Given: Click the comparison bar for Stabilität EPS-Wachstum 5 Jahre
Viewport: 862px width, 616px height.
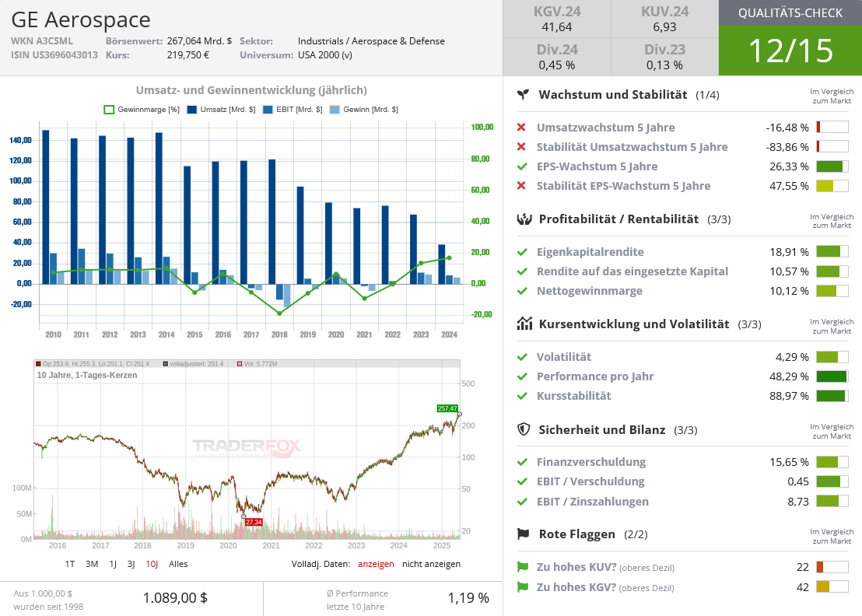Looking at the screenshot, I should coord(832,186).
